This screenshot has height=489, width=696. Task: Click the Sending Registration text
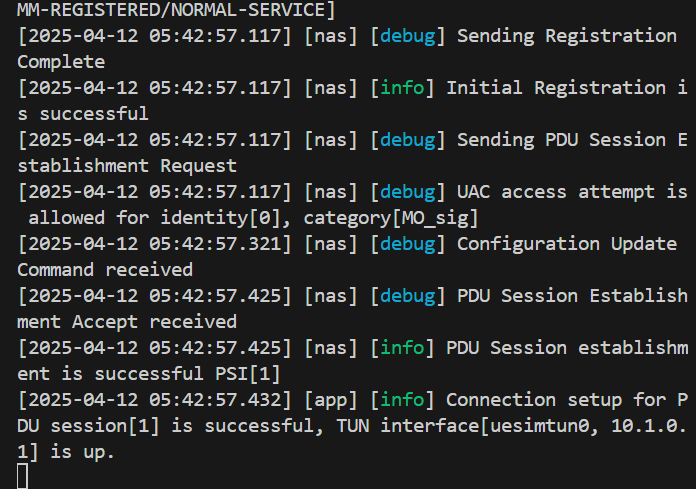[567, 36]
